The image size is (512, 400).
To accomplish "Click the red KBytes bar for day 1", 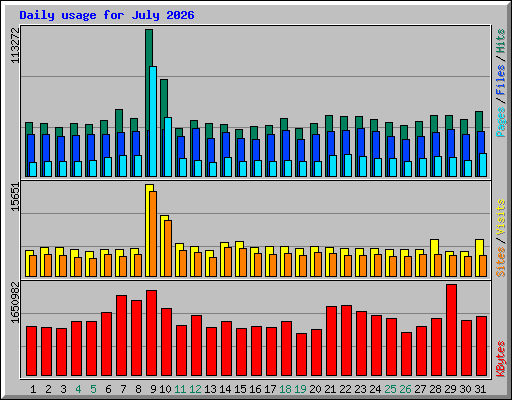I will [x=31, y=351].
